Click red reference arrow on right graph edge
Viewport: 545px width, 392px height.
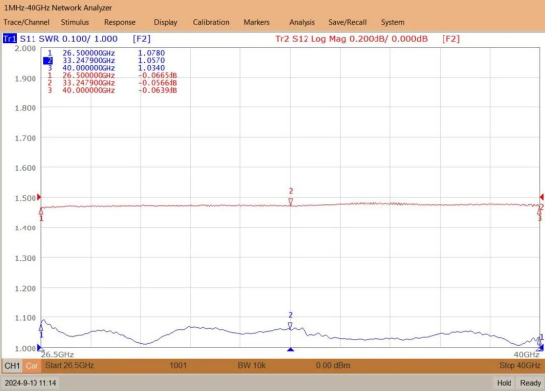click(x=541, y=197)
